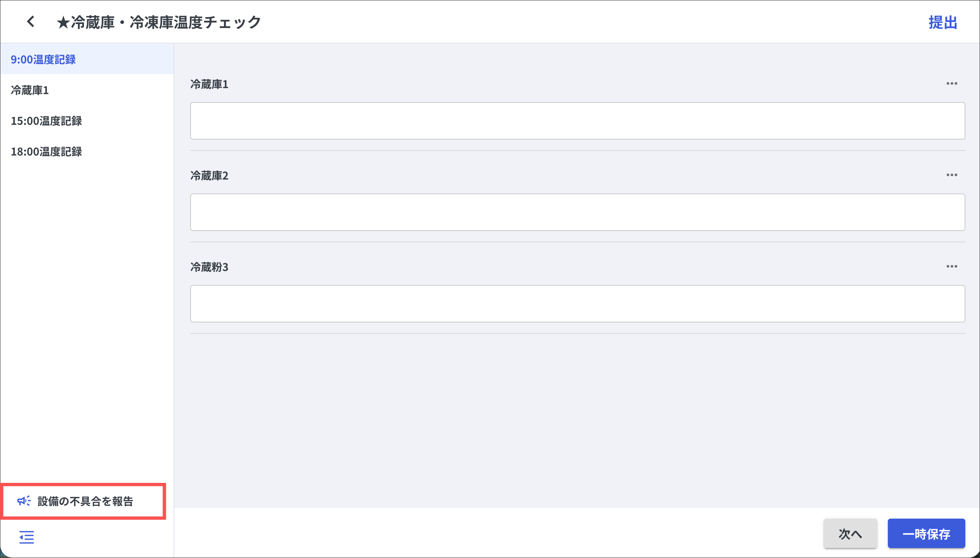This screenshot has height=558, width=980.
Task: Select the 9:00温度記録 section
Action: point(43,59)
